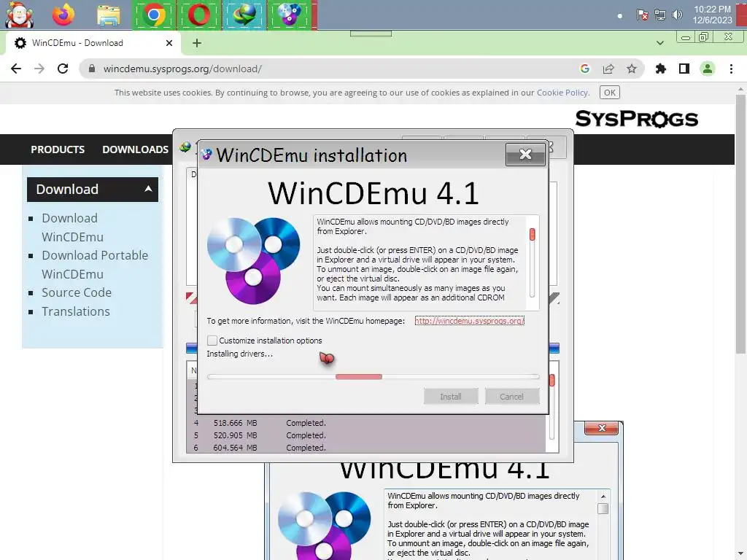Image resolution: width=747 pixels, height=560 pixels.
Task: Open the PRODUCTS menu
Action: pyautogui.click(x=58, y=149)
